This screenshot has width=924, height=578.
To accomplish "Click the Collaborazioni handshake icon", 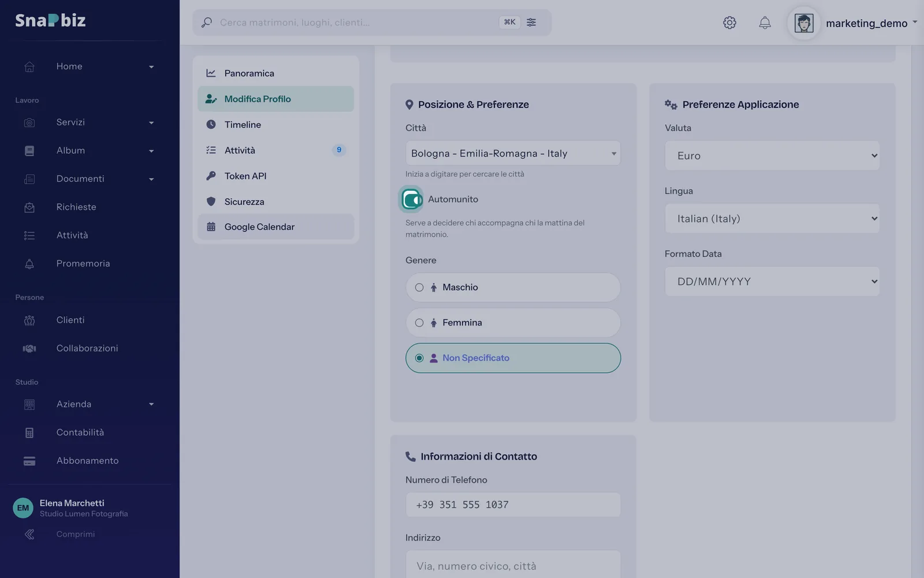I will 29,349.
